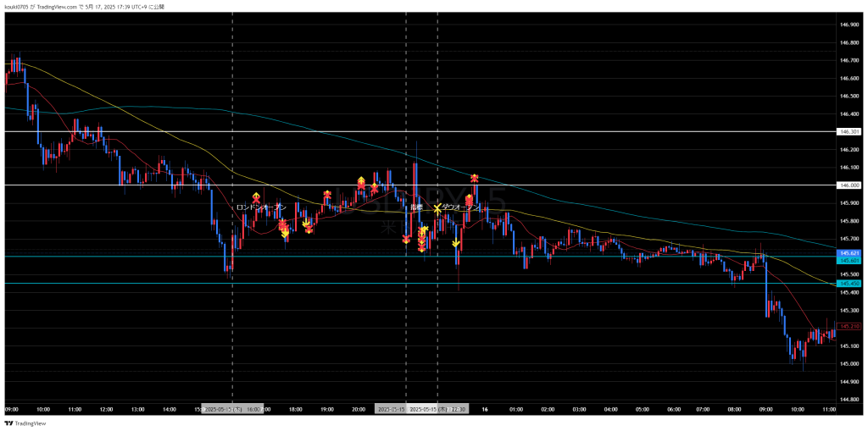
Task: Click the kouki0705 username in header
Action: tap(18, 6)
